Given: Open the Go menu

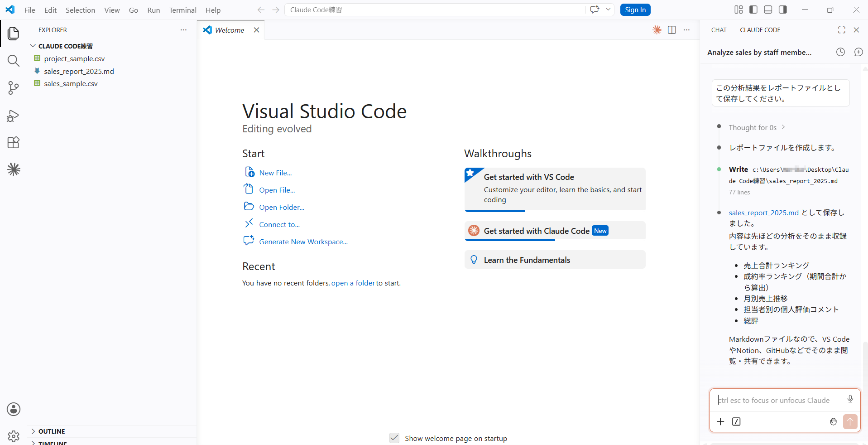Looking at the screenshot, I should 134,10.
